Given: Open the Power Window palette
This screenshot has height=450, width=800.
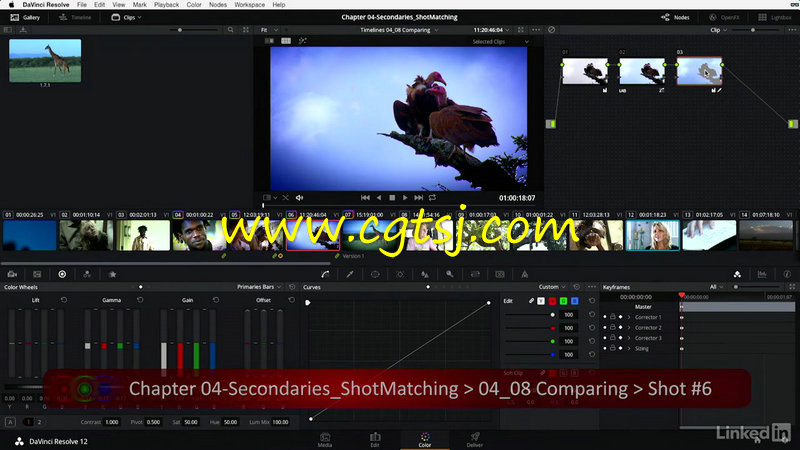Looking at the screenshot, I should (375, 274).
